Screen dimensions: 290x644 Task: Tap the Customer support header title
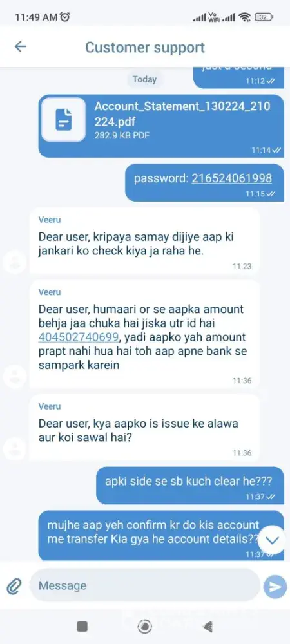point(145,47)
